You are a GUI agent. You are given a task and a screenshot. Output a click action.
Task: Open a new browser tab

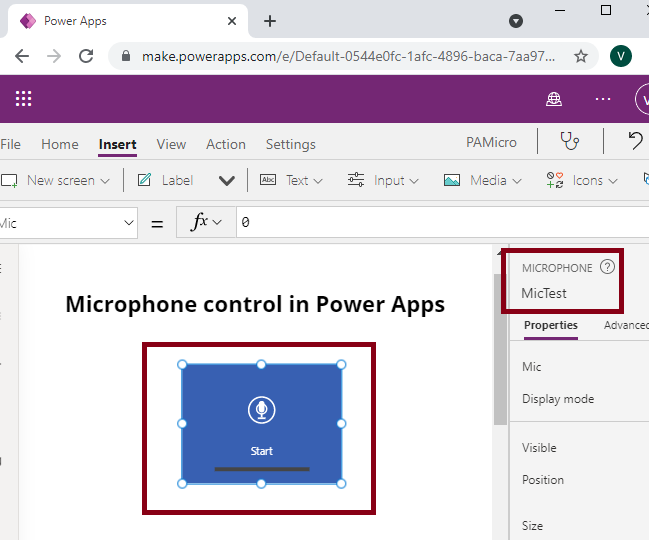point(270,21)
